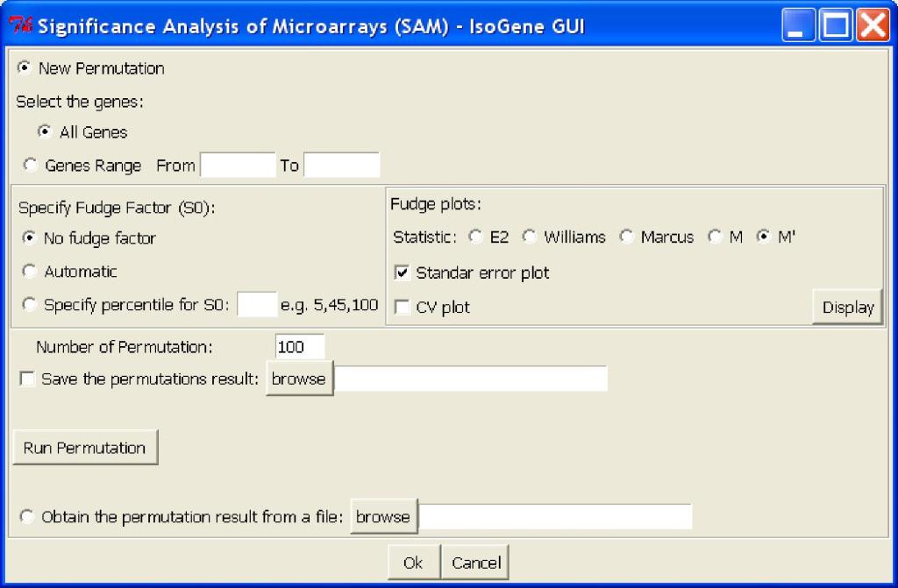Select the Marcus statistic option
Viewport: 898px width, 588px height.
tap(626, 237)
